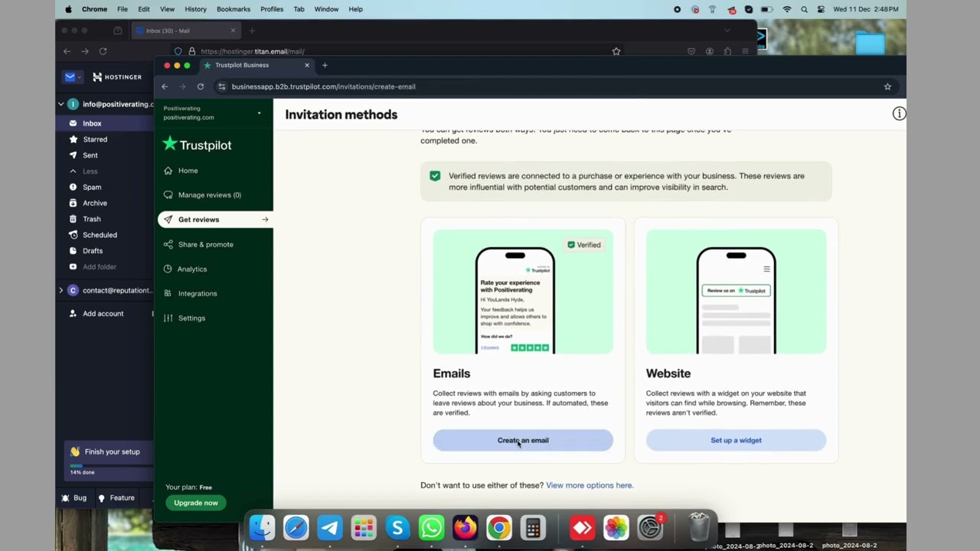980x551 pixels.
Task: Select the Inbox (30) - Mail tab in back window
Action: (x=186, y=31)
